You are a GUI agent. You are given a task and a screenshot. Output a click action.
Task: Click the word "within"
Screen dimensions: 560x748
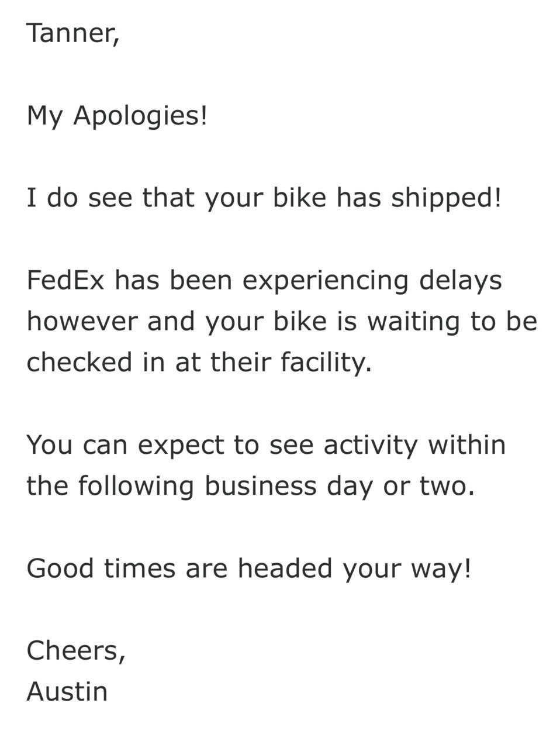(467, 445)
